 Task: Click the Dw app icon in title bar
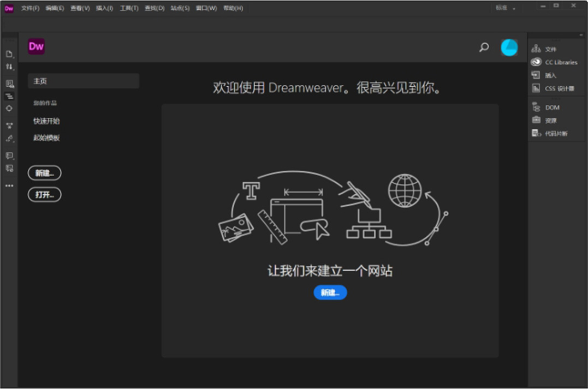[9, 8]
